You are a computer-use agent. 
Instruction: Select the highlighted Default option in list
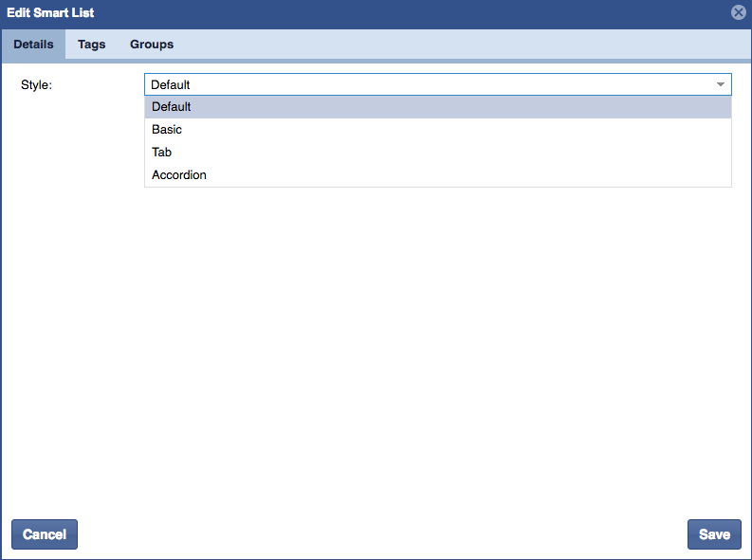[172, 107]
